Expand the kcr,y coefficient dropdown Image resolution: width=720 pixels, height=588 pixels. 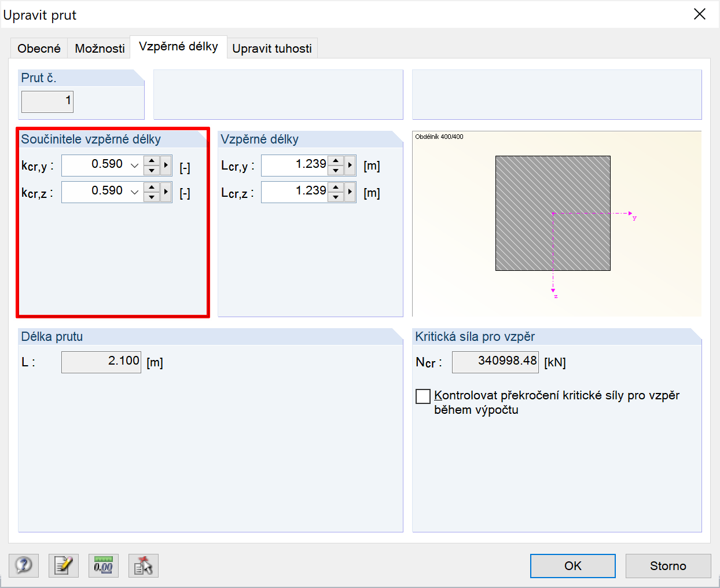[134, 166]
